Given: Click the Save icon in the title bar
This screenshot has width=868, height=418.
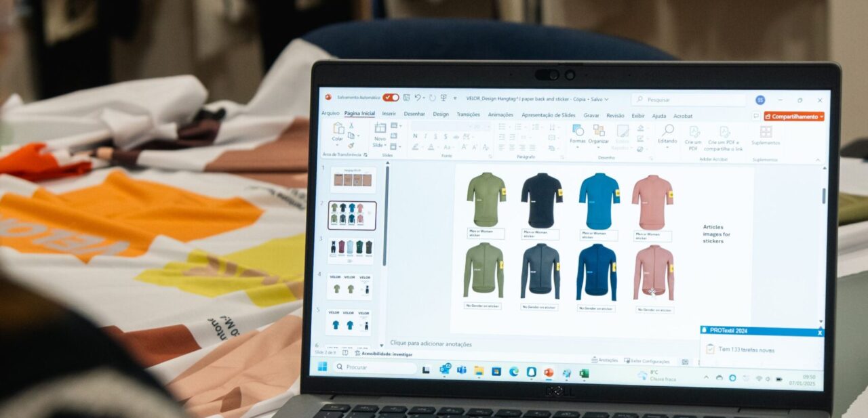Looking at the screenshot, I should 406,98.
